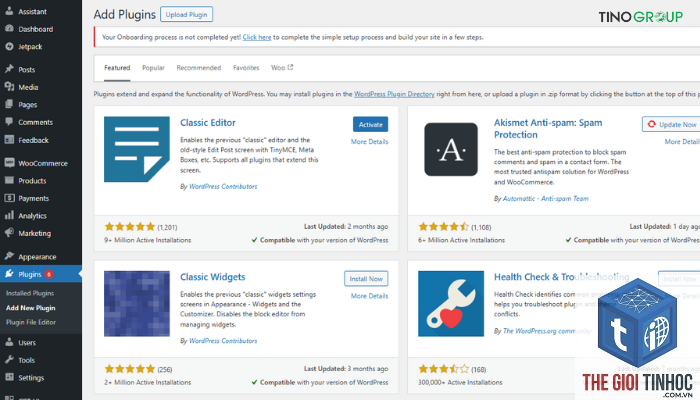The image size is (700, 400).
Task: Click the Users icon in sidebar
Action: click(x=9, y=342)
